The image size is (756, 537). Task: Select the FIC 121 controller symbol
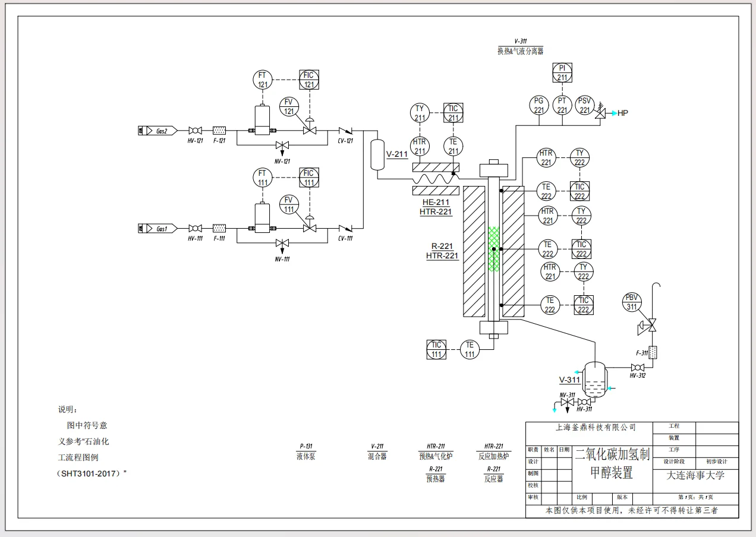tap(308, 80)
